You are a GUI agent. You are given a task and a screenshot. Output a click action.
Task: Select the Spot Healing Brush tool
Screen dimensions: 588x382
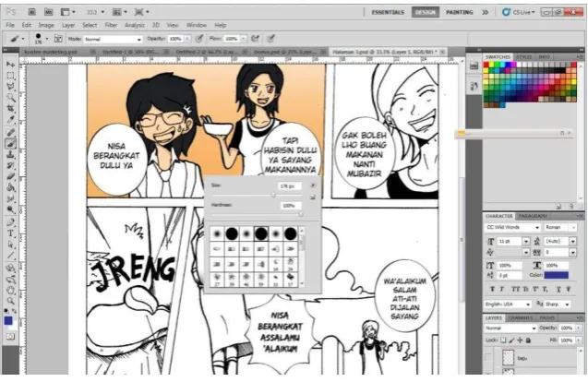coord(10,132)
